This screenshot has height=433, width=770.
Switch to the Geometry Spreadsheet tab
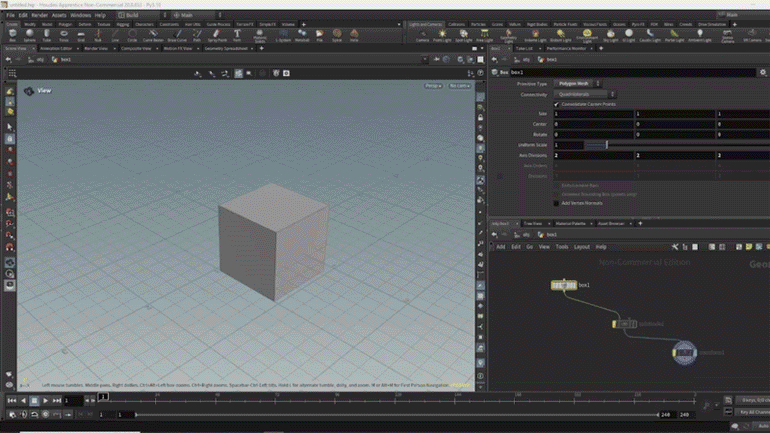tap(226, 49)
